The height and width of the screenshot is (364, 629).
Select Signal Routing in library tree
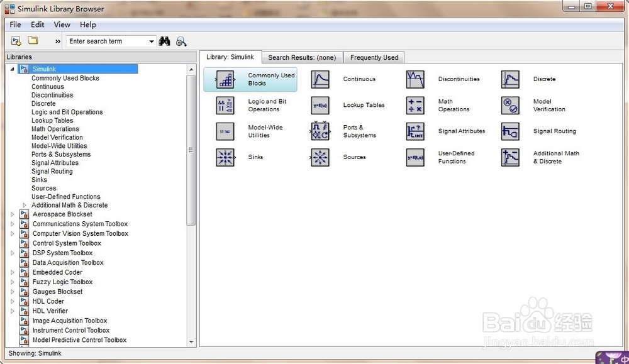coord(52,171)
